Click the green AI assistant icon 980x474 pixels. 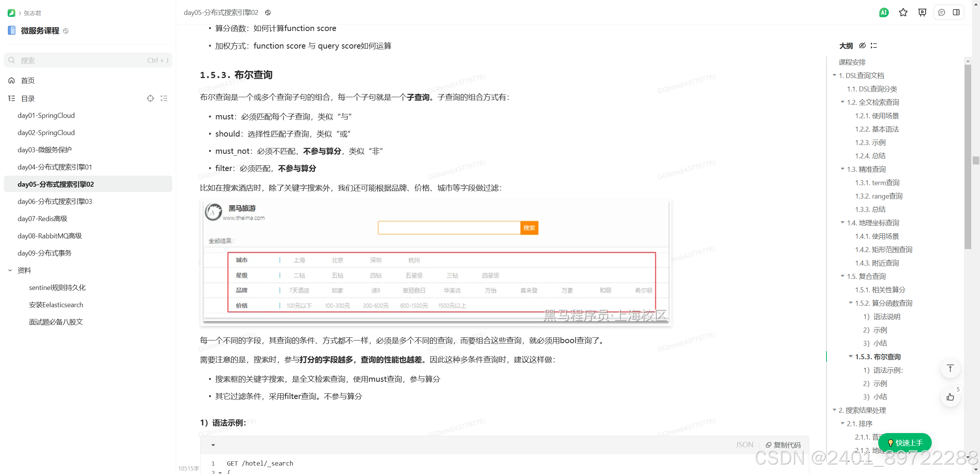coord(884,13)
